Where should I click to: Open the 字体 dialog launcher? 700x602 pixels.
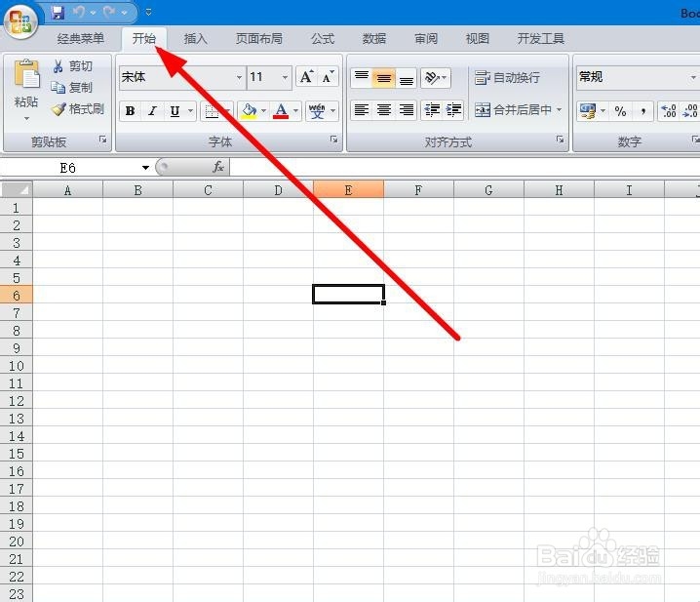[x=333, y=140]
